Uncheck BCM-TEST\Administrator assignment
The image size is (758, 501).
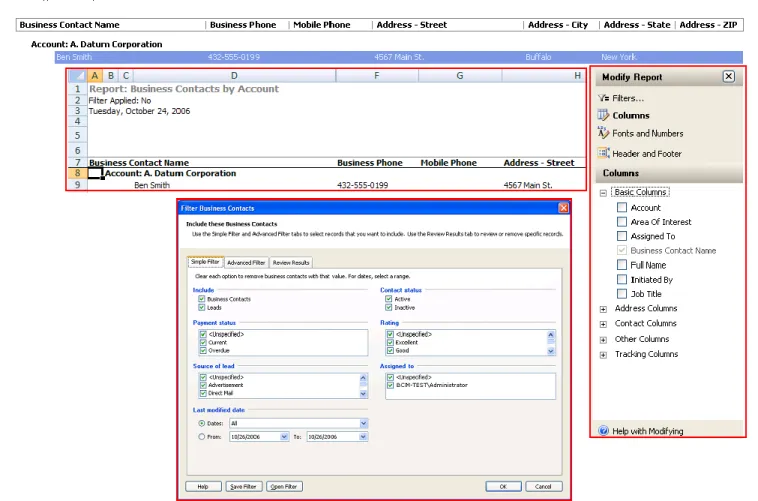tap(390, 385)
